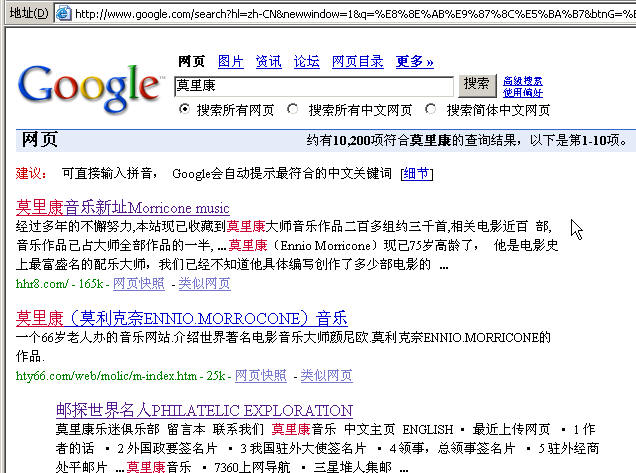Open the 更多 » link
Viewport: 636px width, 473px height.
pos(415,62)
